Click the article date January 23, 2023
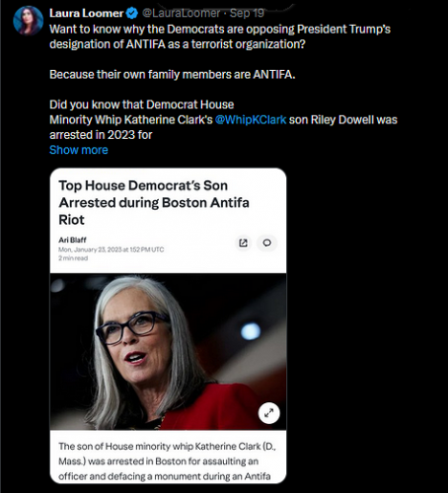 pos(111,249)
